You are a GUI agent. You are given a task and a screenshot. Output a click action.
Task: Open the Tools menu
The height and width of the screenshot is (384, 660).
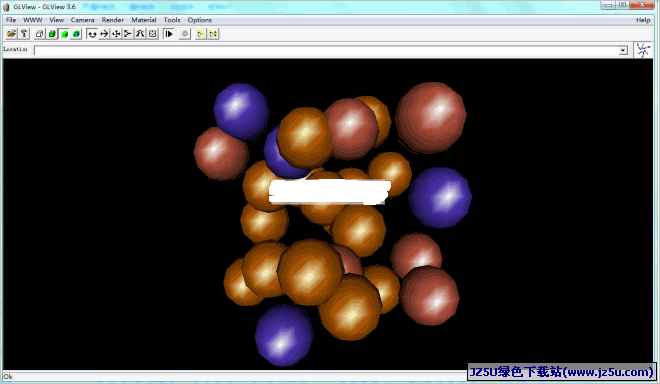coord(172,20)
